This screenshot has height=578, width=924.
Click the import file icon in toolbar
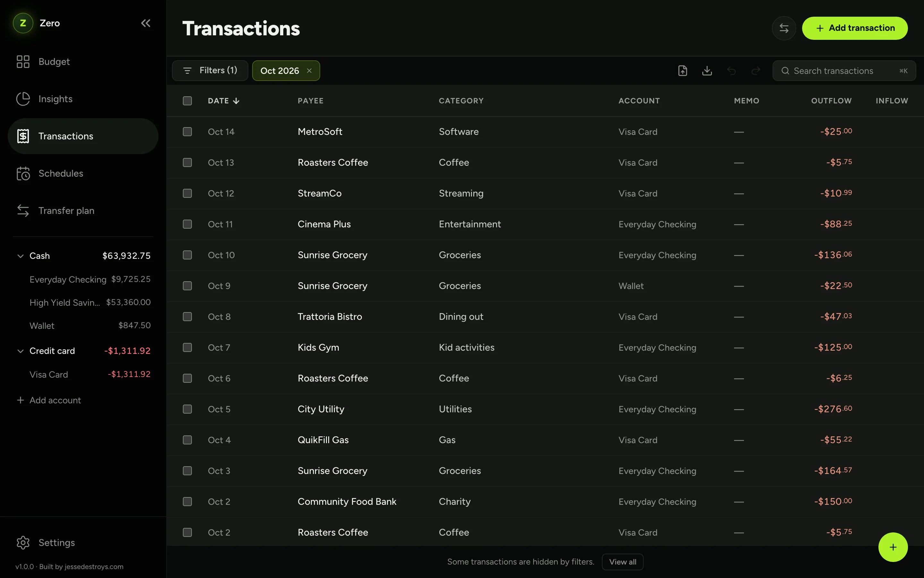click(683, 71)
